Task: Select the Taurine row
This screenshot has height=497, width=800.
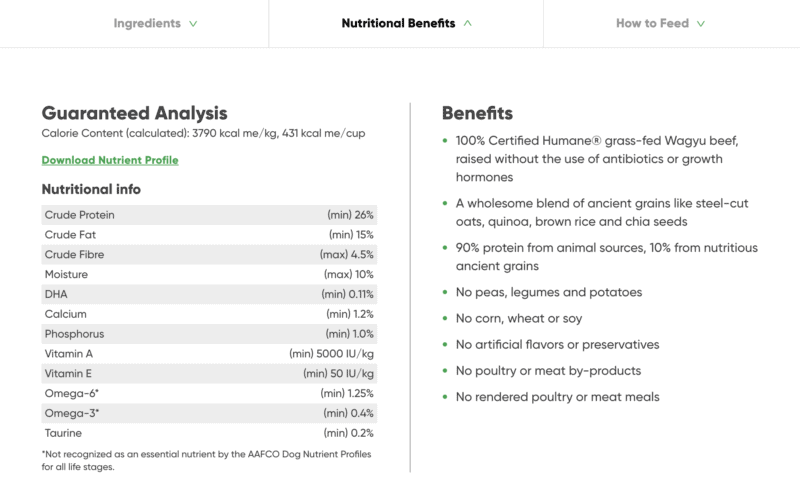Action: pos(210,434)
